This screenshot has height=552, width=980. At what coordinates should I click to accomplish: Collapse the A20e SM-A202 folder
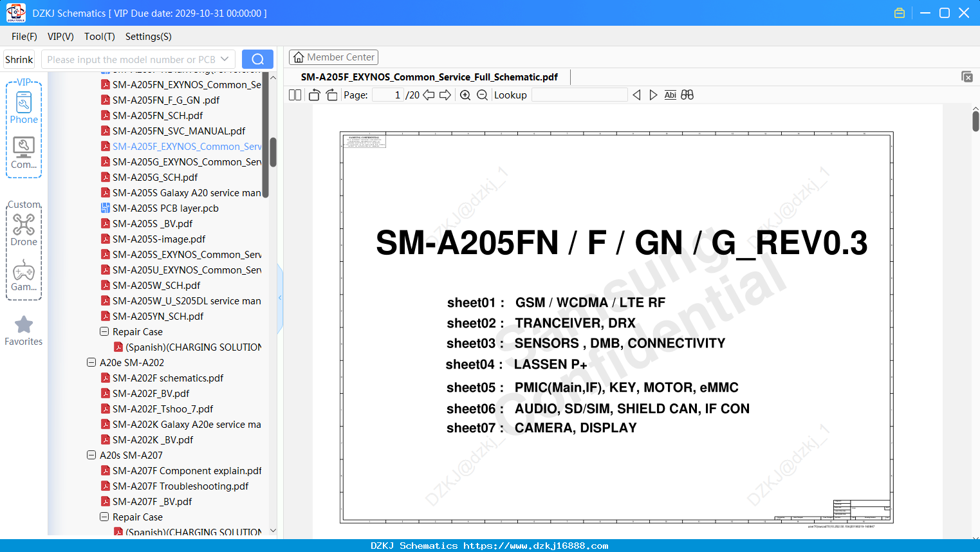click(91, 363)
